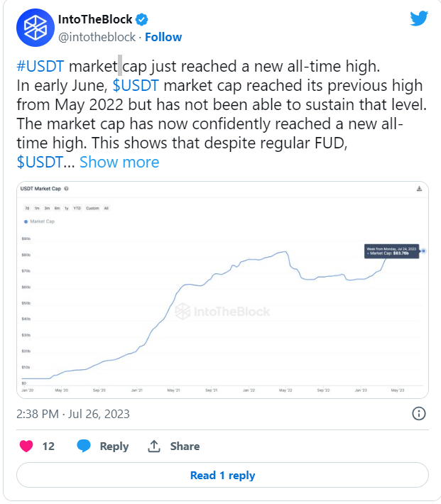Select the 7d chart range

point(27,208)
